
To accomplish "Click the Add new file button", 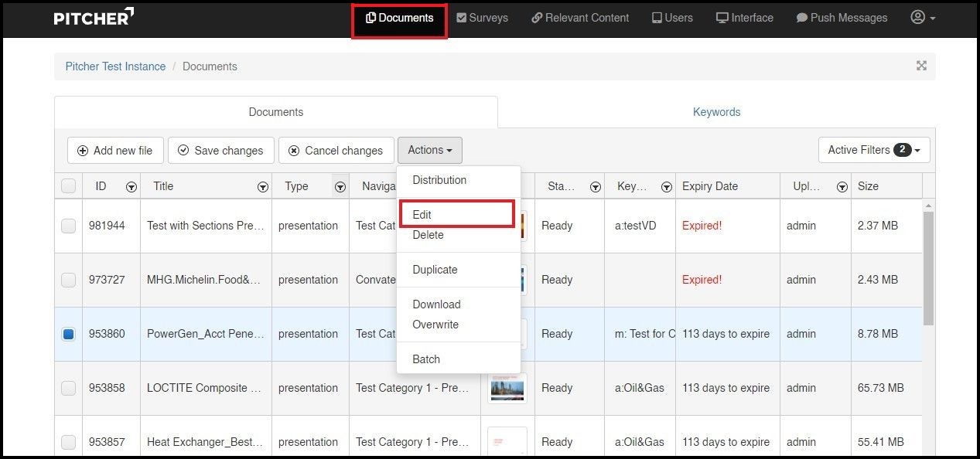I will click(115, 151).
